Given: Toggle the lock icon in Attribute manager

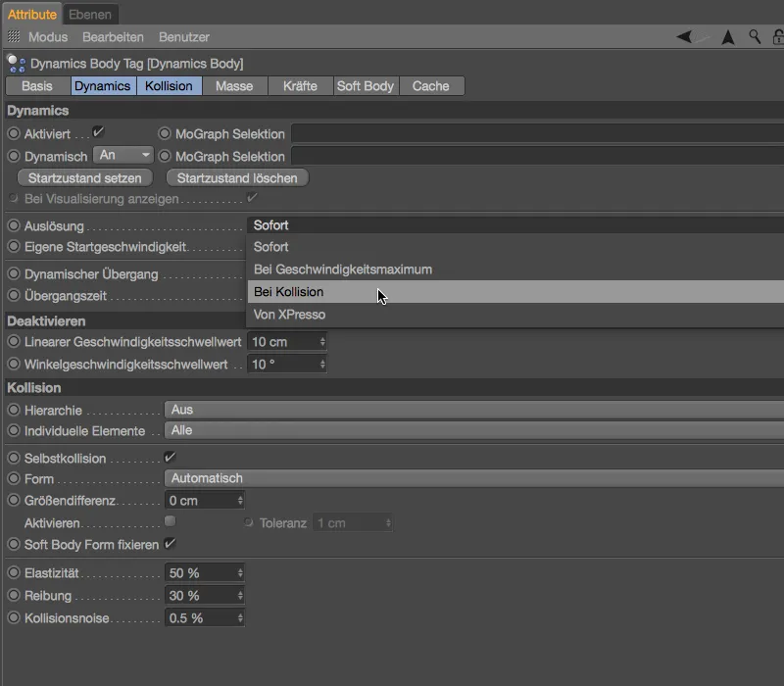Looking at the screenshot, I should [x=778, y=37].
